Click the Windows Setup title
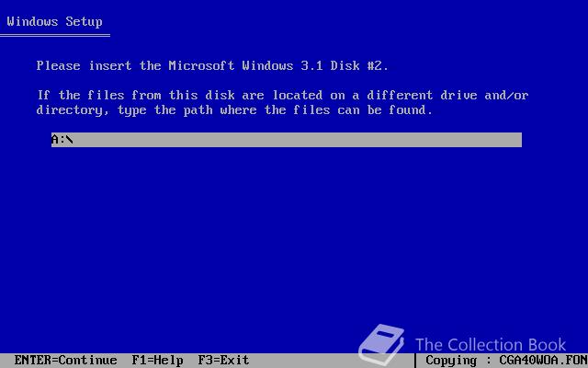This screenshot has height=368, width=588. 55,21
